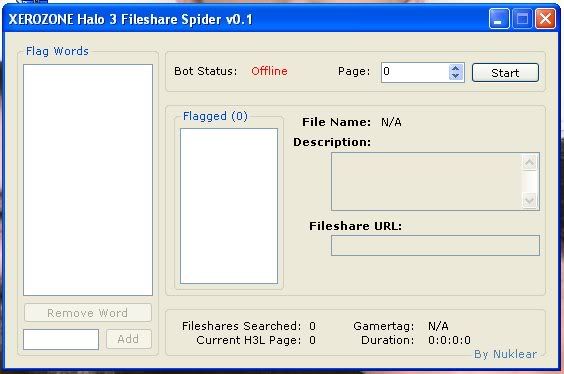Minimize the Fileshare Spider window
The image size is (564, 374).
click(499, 18)
